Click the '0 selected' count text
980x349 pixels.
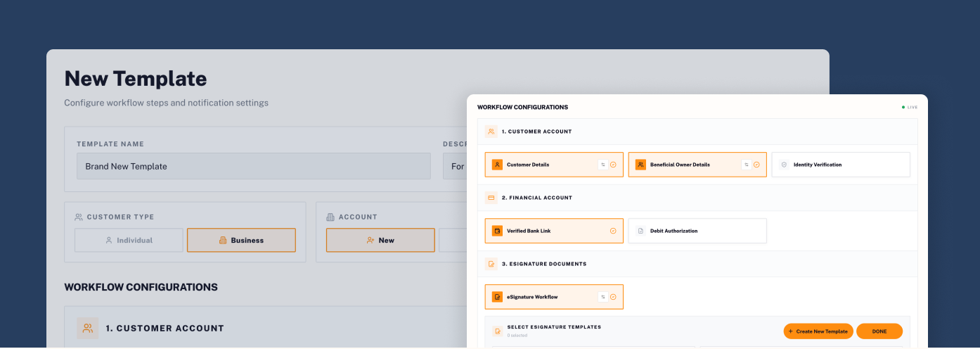[x=517, y=335]
